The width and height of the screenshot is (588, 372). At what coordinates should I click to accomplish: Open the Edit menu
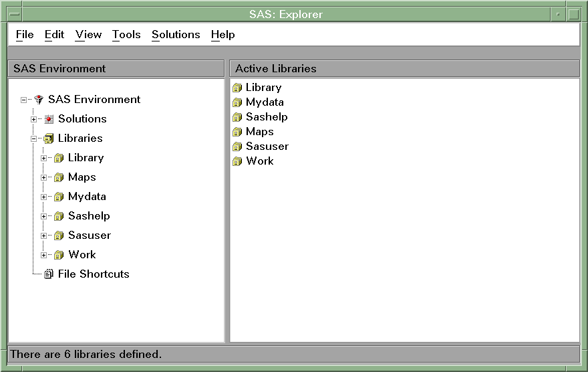(x=54, y=35)
